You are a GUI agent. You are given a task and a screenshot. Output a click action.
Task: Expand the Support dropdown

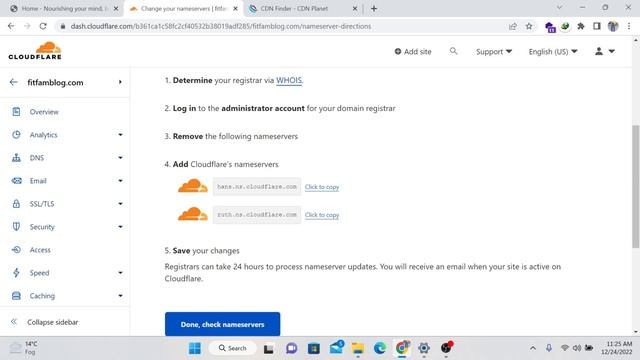[x=494, y=51]
